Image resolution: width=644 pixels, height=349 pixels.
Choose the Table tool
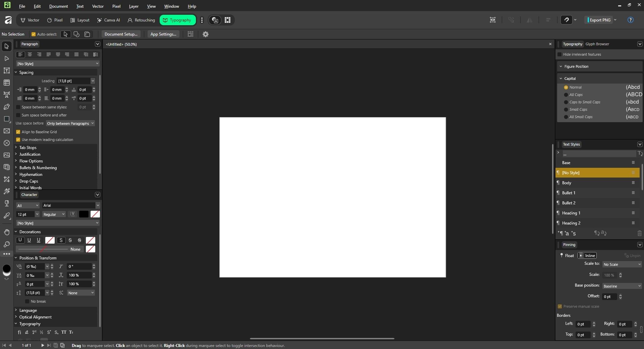click(x=6, y=83)
